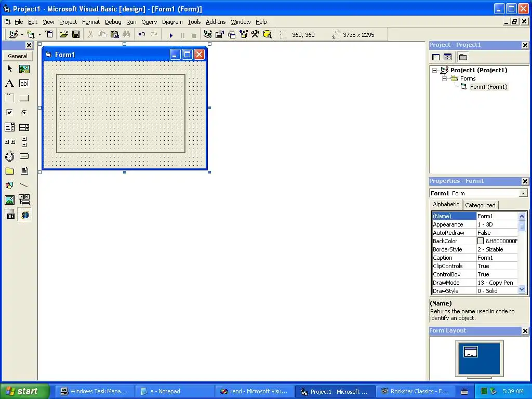Select the Pointer tool in the toolbox
This screenshot has height=399, width=532.
pyautogui.click(x=9, y=69)
